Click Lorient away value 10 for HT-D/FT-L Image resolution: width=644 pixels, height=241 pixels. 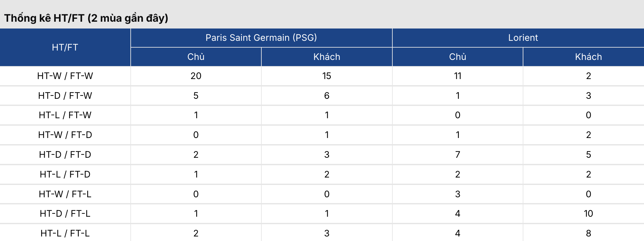pyautogui.click(x=588, y=213)
